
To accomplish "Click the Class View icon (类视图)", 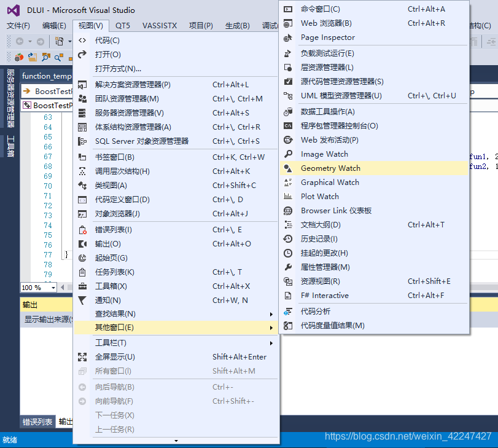I will (82, 186).
